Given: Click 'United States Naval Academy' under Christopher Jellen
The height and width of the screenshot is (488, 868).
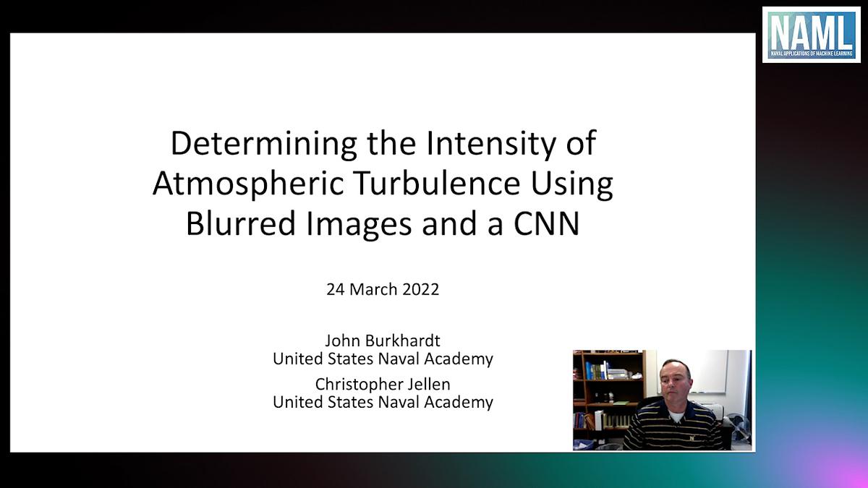Looking at the screenshot, I should point(382,402).
